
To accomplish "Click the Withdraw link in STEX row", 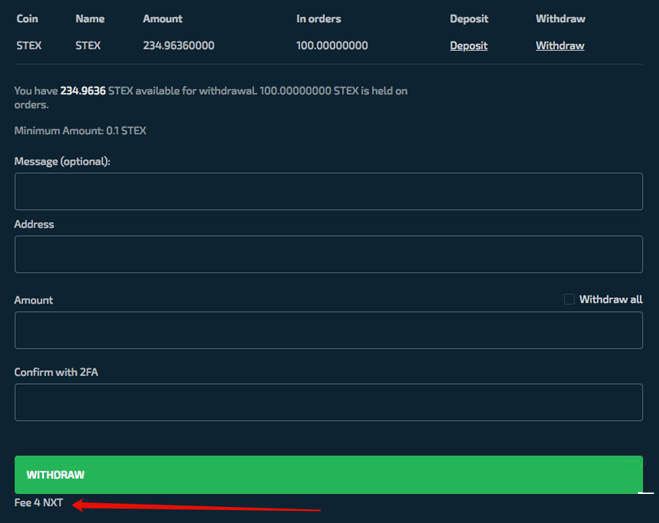I will pyautogui.click(x=560, y=45).
